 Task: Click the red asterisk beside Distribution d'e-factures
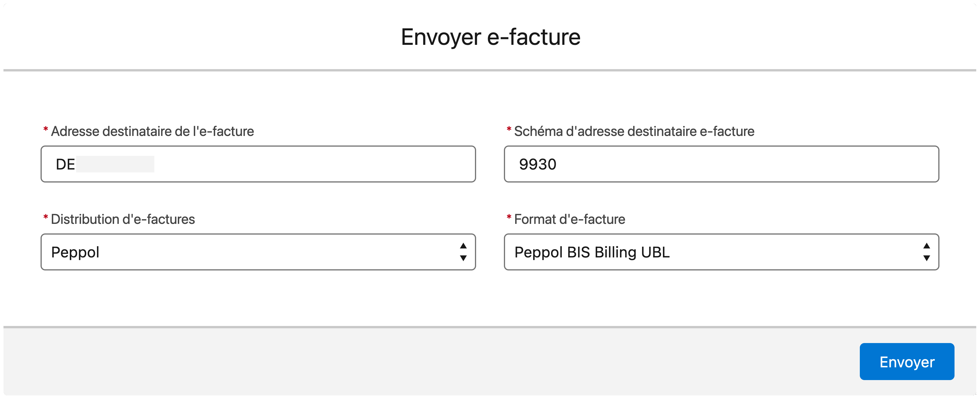pyautogui.click(x=46, y=218)
